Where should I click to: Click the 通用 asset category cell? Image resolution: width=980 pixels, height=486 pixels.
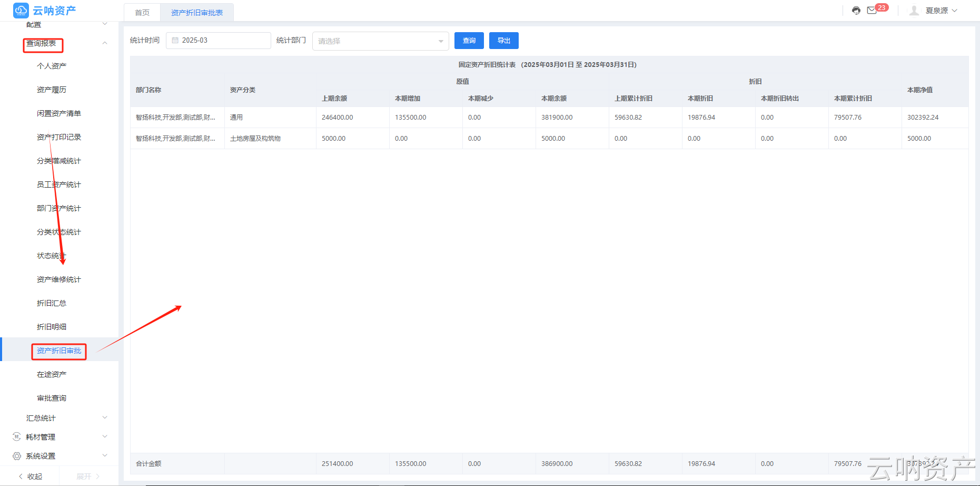pos(270,118)
